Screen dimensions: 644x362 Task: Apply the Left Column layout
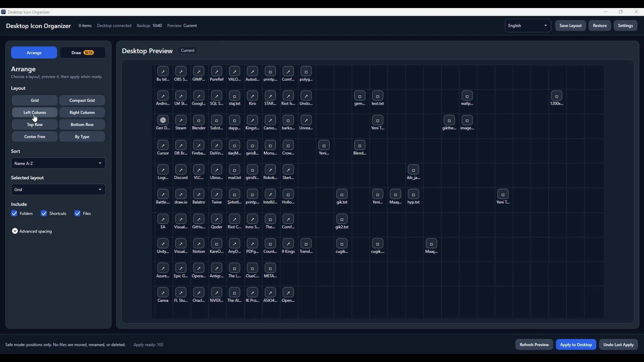pos(35,113)
